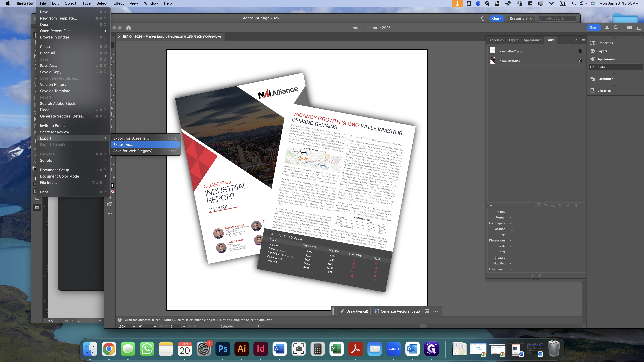The image size is (644, 362).
Task: Close the Q4 2024 Market Report document tab
Action: pyautogui.click(x=119, y=36)
